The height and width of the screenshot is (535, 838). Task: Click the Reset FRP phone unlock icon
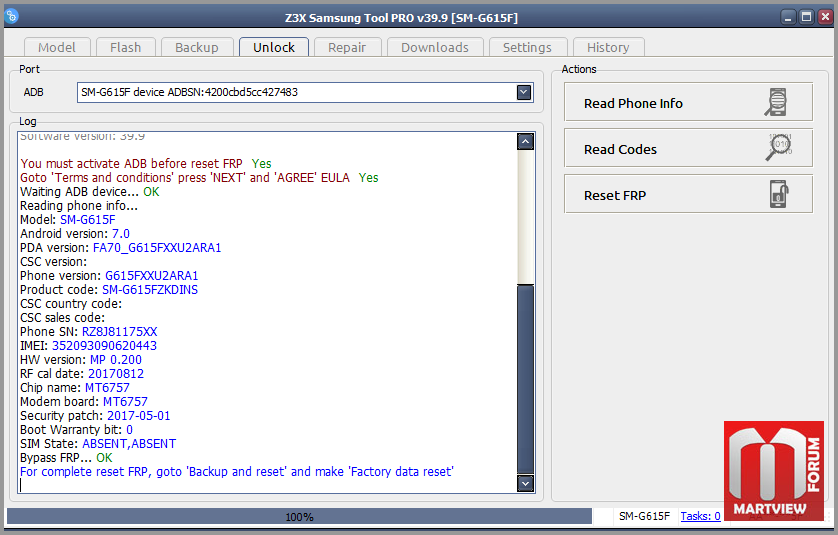click(779, 194)
